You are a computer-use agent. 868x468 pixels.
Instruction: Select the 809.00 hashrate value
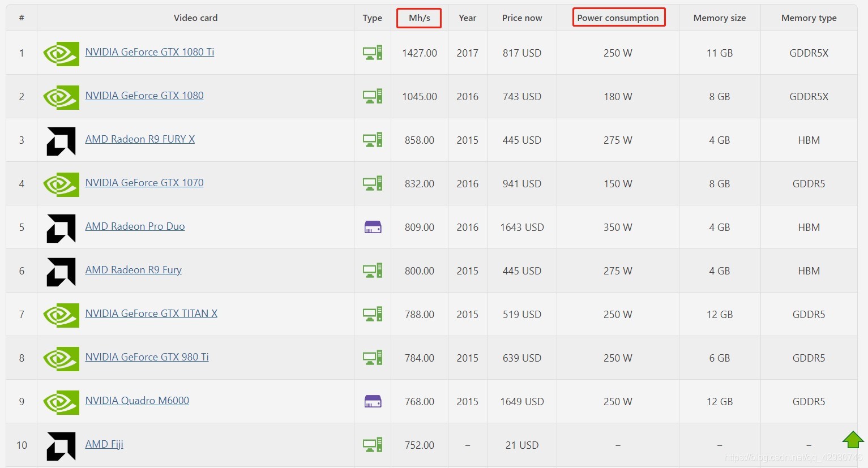(x=420, y=227)
